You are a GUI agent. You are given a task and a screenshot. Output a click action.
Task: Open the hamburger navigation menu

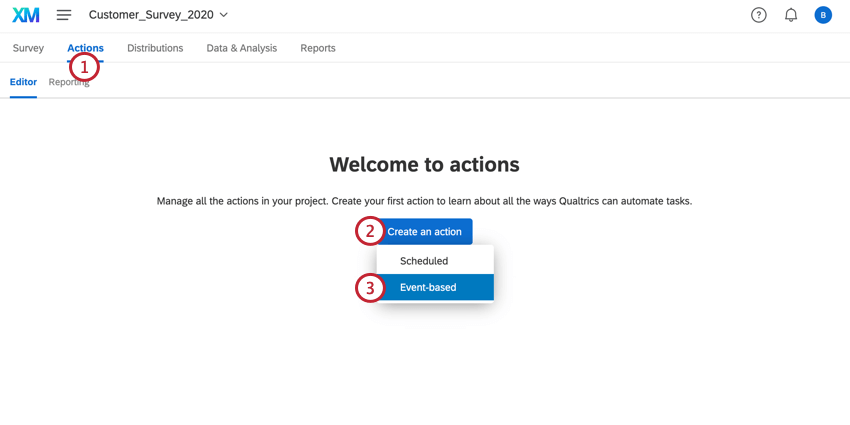[x=64, y=15]
